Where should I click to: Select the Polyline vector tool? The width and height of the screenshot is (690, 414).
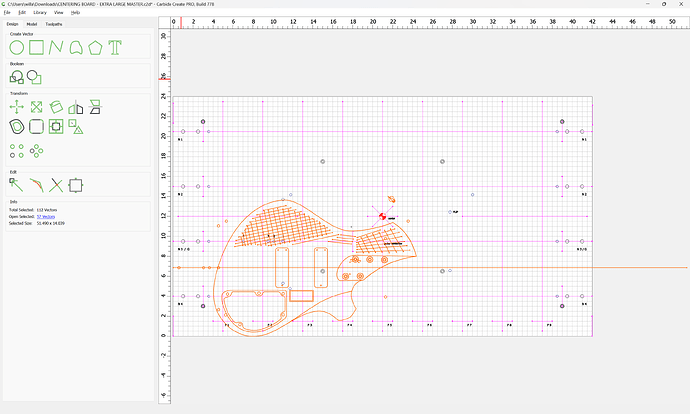(56, 48)
